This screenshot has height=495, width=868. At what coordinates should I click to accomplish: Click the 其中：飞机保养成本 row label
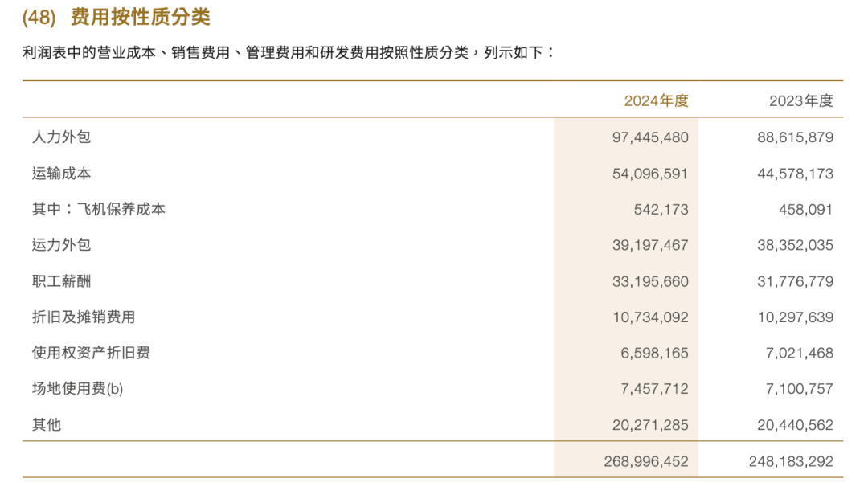tap(99, 209)
